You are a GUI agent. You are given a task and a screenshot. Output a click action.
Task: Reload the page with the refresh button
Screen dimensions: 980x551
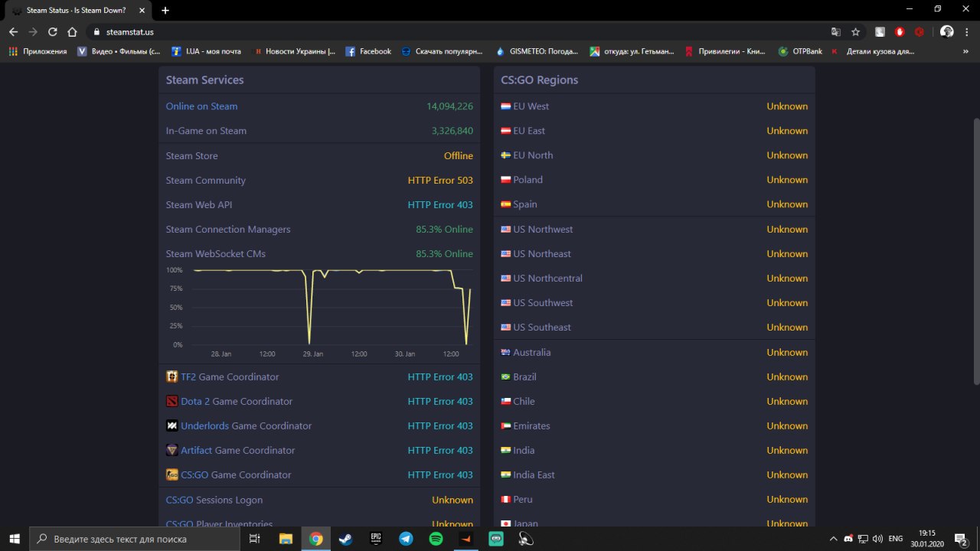point(52,32)
